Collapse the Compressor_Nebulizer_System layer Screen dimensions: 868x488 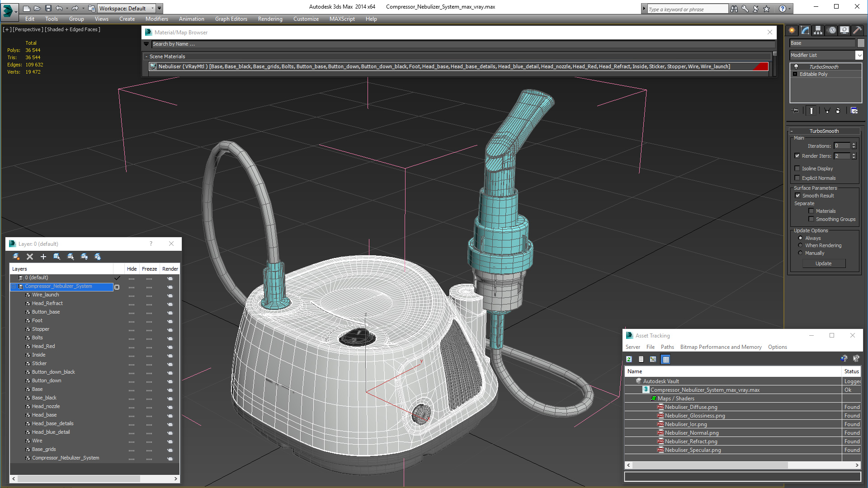click(14, 286)
